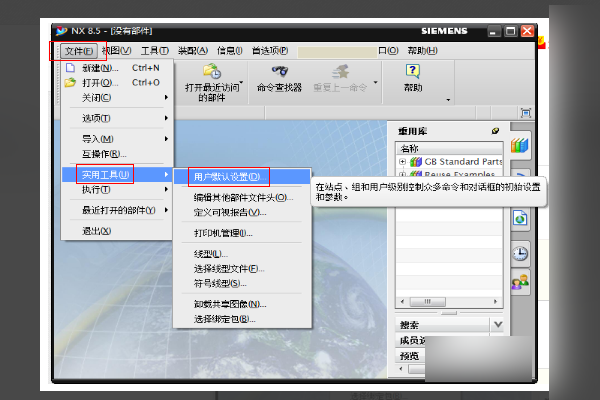Choose 打开(O)... from File menu
This screenshot has width=600, height=400.
pyautogui.click(x=117, y=83)
